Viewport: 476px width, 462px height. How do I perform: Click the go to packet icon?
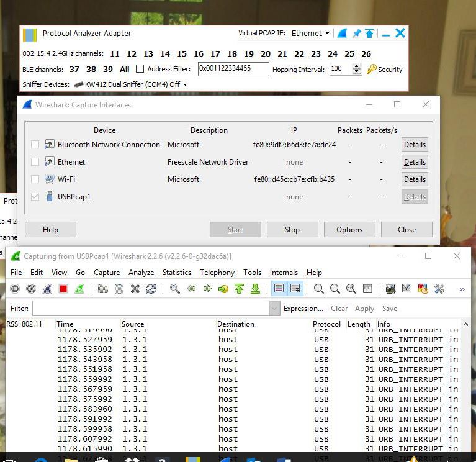pyautogui.click(x=223, y=289)
